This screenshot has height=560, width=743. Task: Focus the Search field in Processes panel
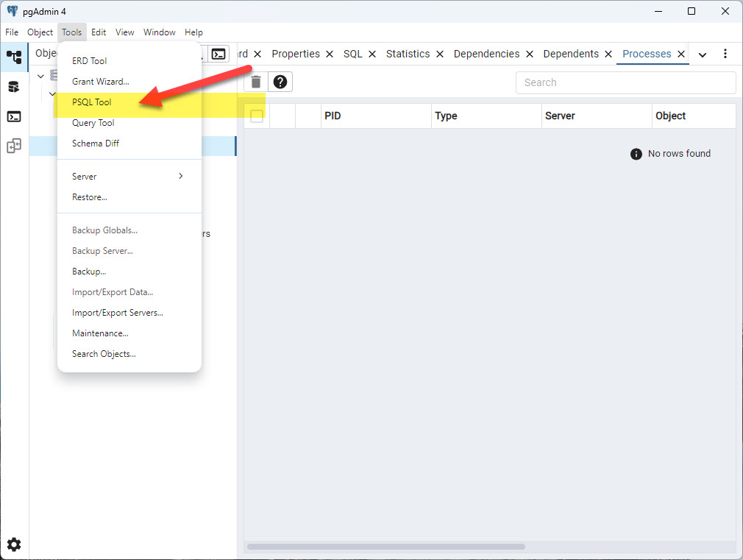[625, 82]
